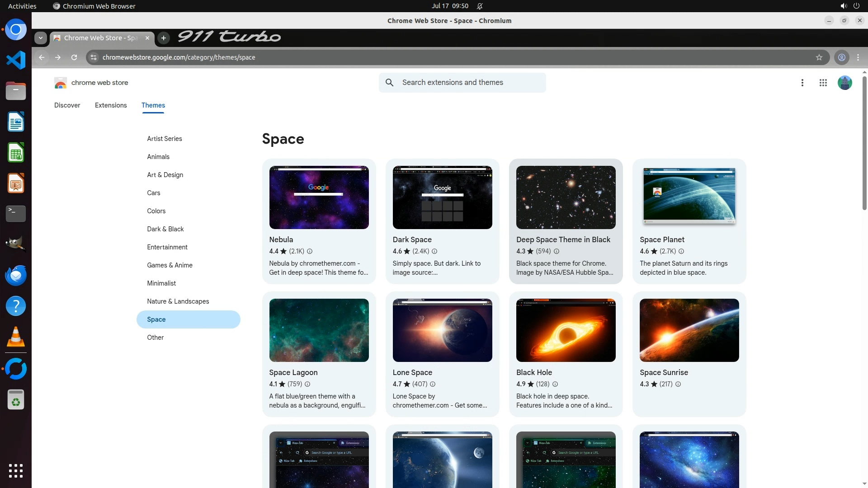Open the Nature & Landscapes category
Screen dimensions: 868x488
click(x=178, y=301)
